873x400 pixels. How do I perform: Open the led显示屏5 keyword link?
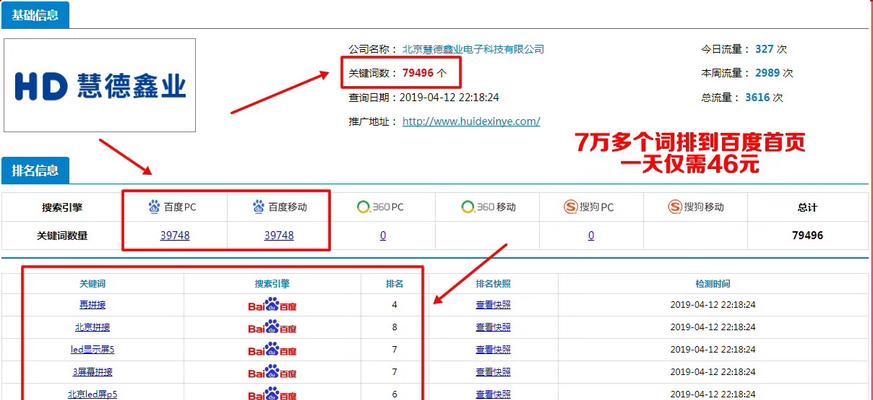coord(92,349)
